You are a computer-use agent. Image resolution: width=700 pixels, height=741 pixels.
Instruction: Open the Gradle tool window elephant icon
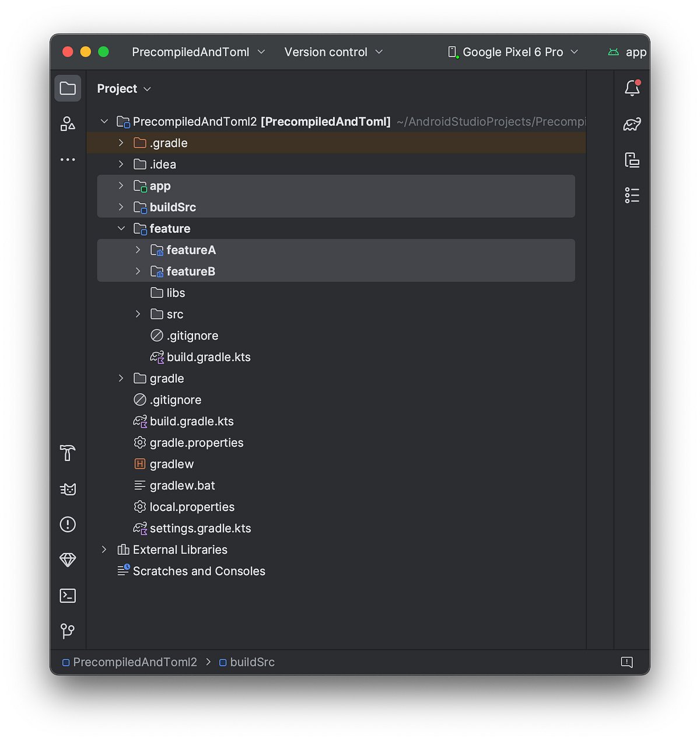point(632,124)
